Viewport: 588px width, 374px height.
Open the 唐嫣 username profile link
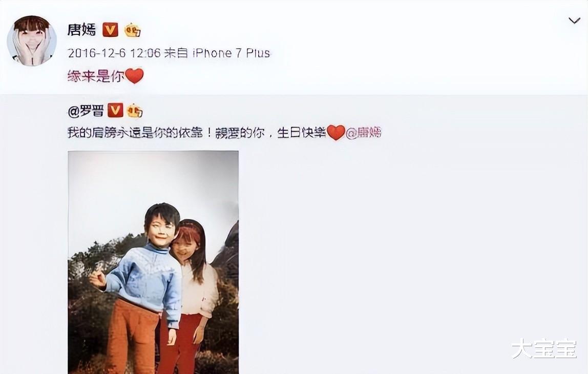click(x=82, y=30)
